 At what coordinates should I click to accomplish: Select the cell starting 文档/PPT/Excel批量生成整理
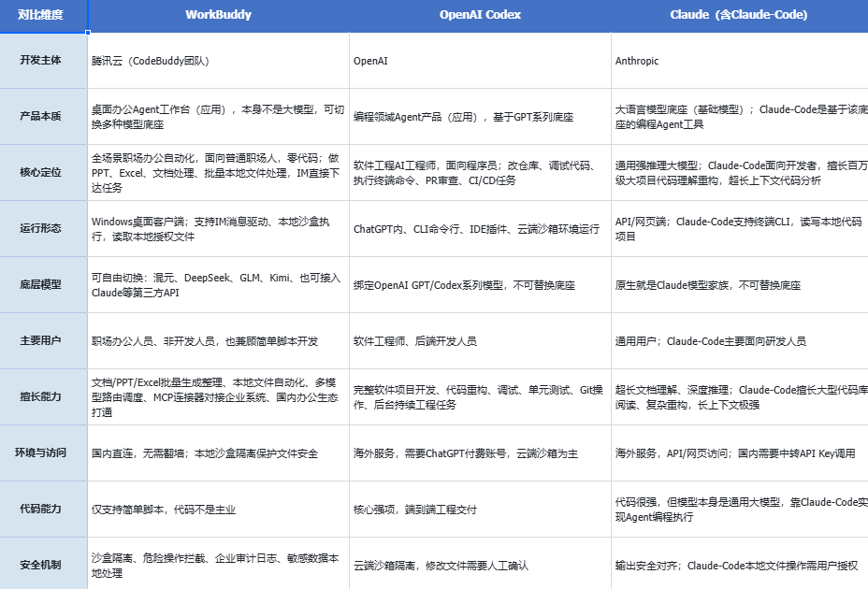pyautogui.click(x=218, y=397)
